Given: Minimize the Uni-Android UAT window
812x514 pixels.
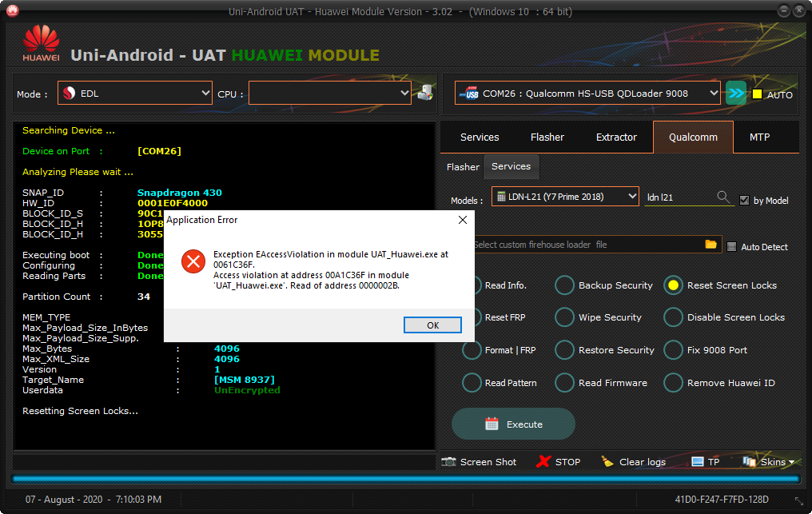Looking at the screenshot, I should (784, 10).
